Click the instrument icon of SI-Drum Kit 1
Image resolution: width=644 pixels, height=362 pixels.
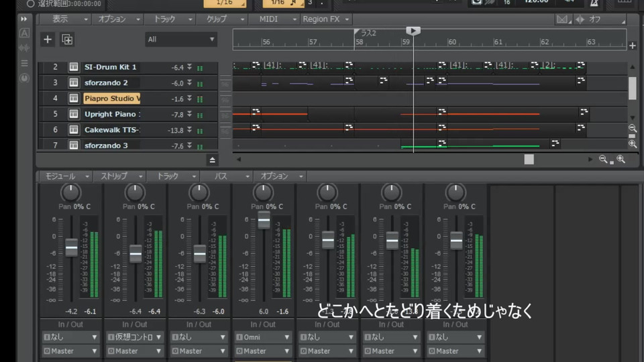73,67
